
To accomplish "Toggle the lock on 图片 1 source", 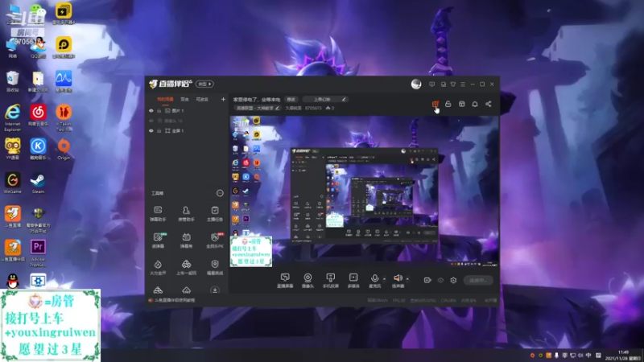I will 159,111.
